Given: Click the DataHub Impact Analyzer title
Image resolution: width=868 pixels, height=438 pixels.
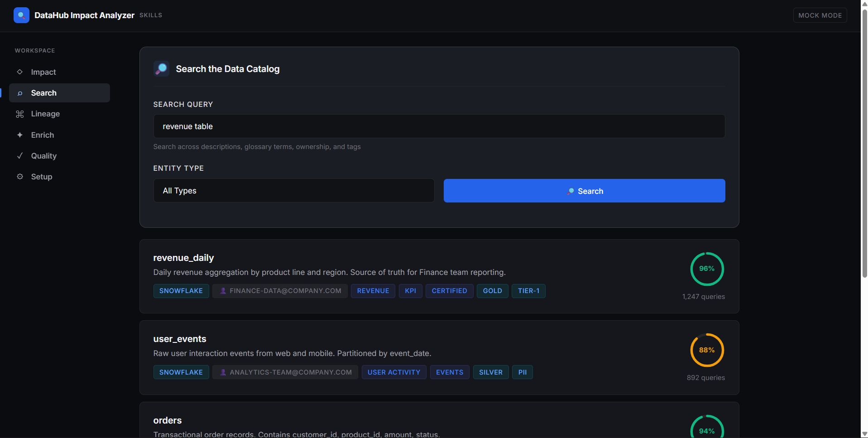Looking at the screenshot, I should (84, 15).
